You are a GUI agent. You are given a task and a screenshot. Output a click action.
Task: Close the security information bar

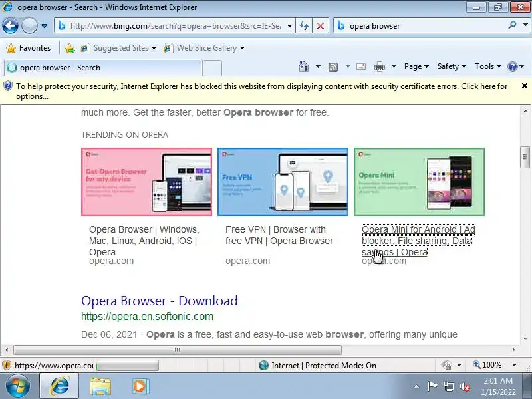[524, 86]
